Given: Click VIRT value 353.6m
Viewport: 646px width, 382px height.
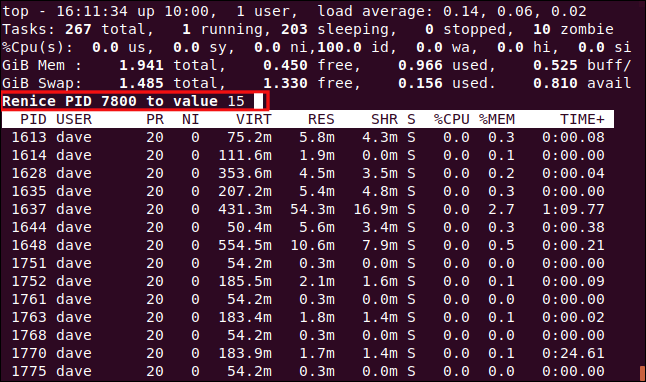Looking at the screenshot, I should 245,173.
